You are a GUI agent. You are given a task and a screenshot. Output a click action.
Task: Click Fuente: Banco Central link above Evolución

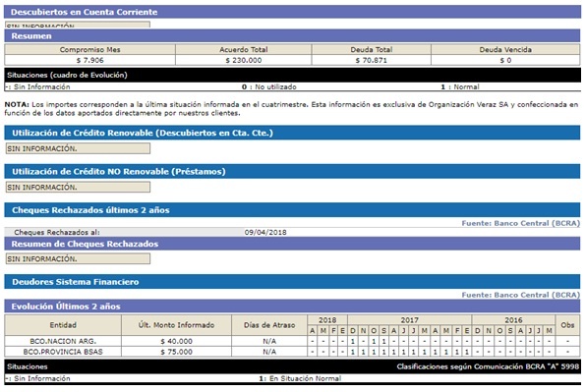(x=520, y=295)
